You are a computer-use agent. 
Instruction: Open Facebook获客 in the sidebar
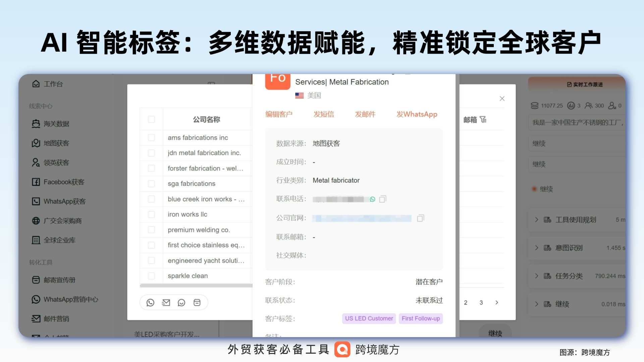click(x=64, y=182)
